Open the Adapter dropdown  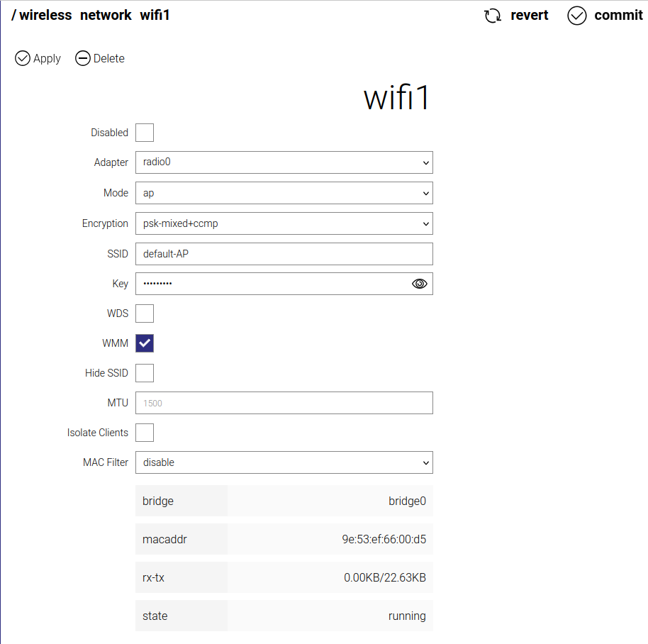point(284,162)
